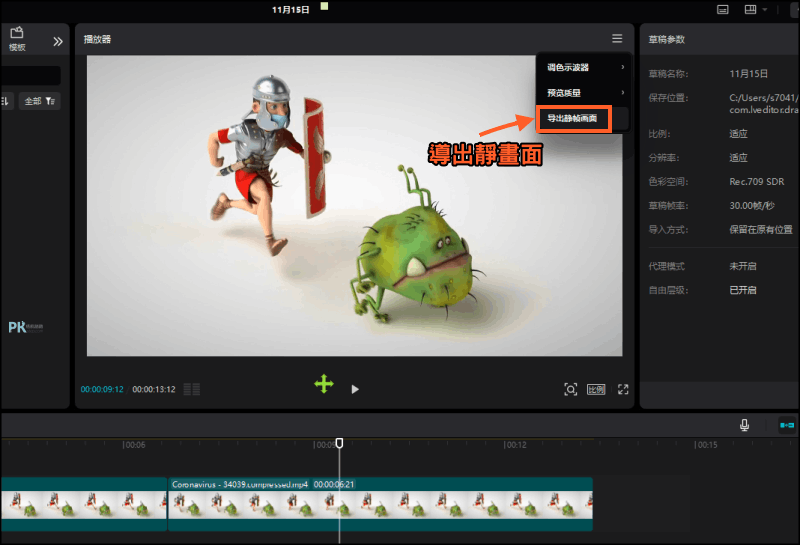The image size is (800, 545).
Task: Select the Coronavirus mp4 clip on timeline
Action: pyautogui.click(x=380, y=504)
